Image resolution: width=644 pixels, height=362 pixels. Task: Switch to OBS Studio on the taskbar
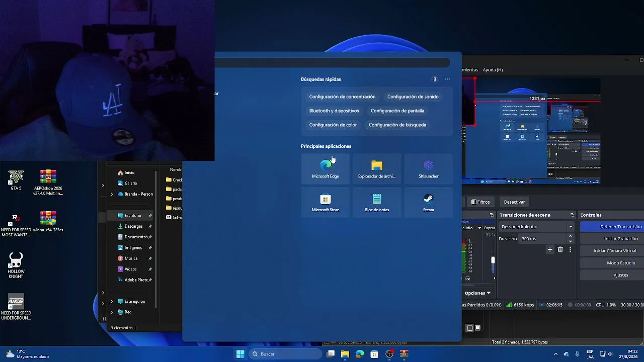click(x=389, y=354)
